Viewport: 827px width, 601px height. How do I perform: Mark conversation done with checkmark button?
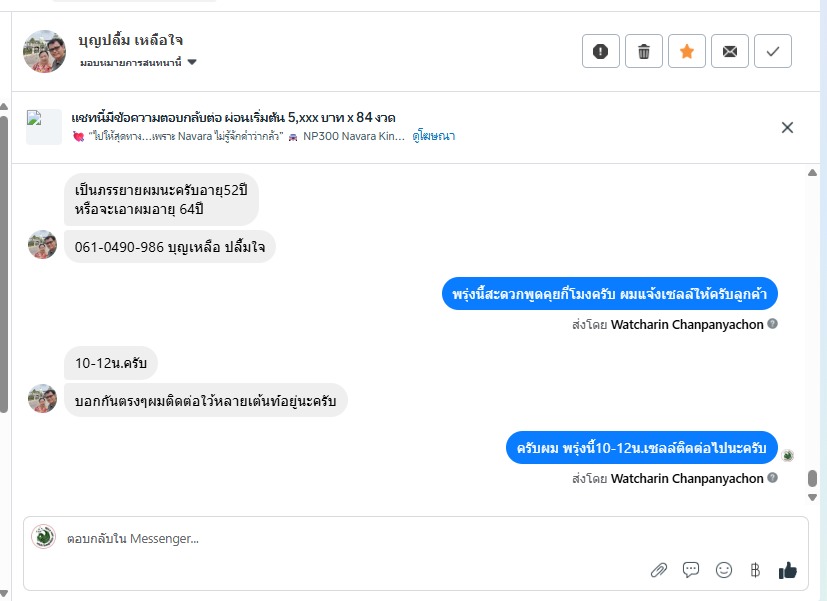click(x=773, y=52)
